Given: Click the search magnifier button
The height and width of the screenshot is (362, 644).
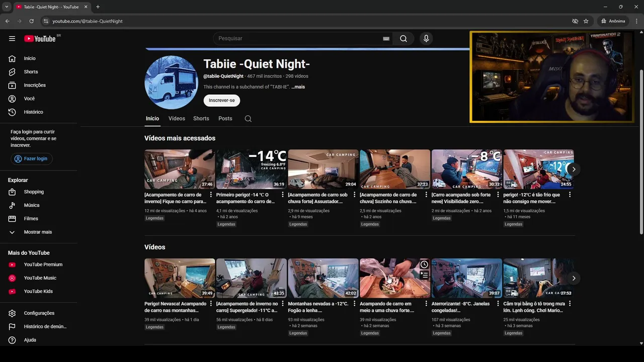Looking at the screenshot, I should tap(404, 39).
